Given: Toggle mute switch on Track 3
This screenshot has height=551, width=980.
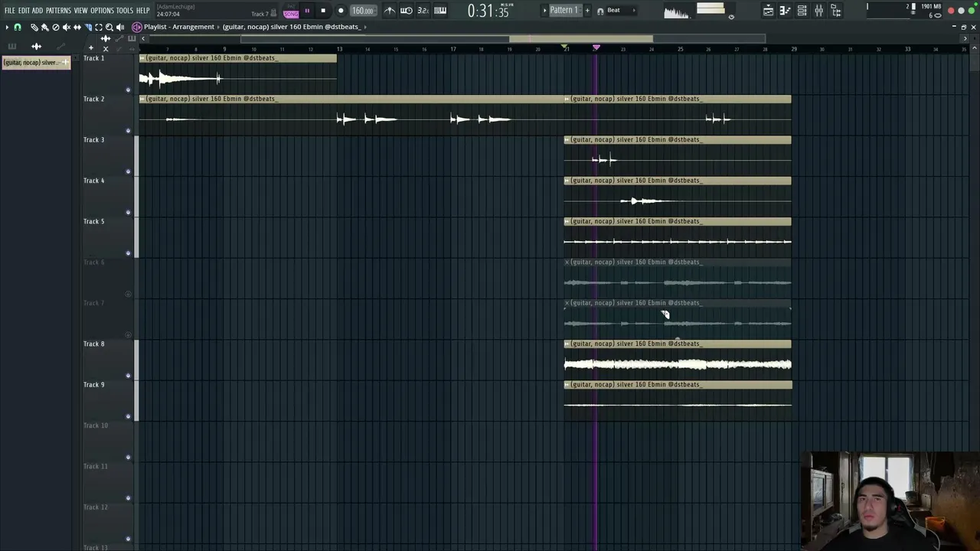Looking at the screenshot, I should 128,171.
